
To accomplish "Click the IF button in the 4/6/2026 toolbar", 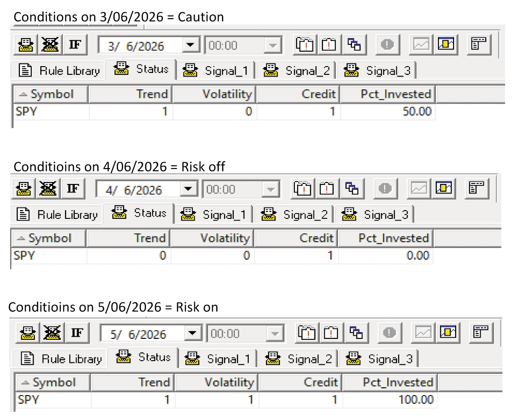I will click(x=73, y=189).
